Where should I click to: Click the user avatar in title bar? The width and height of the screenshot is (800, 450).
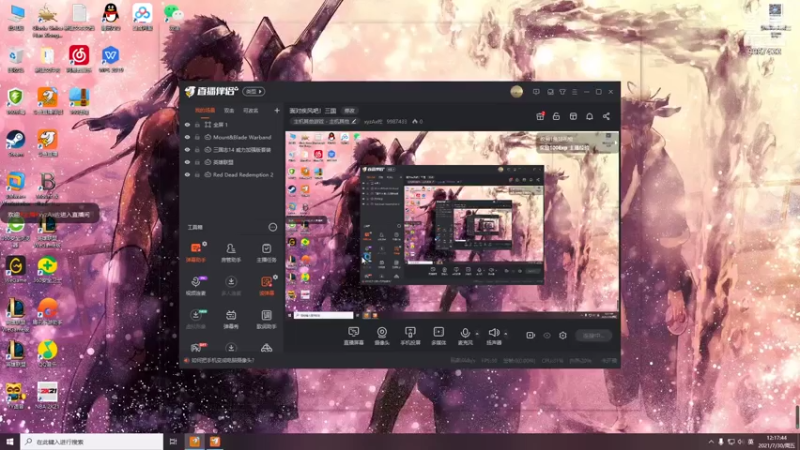click(517, 92)
